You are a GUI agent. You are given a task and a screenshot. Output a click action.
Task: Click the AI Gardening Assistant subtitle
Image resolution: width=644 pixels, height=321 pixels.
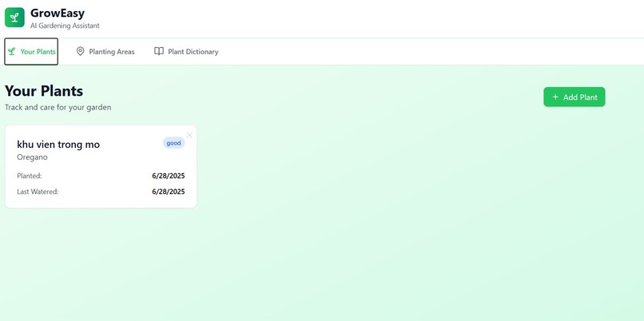pyautogui.click(x=65, y=26)
